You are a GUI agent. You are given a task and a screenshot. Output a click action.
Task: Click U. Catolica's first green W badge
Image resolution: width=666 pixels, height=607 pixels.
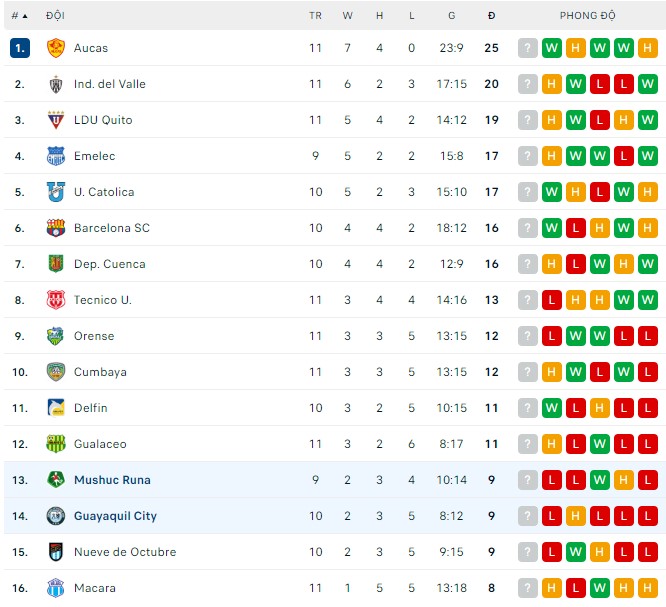coord(552,192)
